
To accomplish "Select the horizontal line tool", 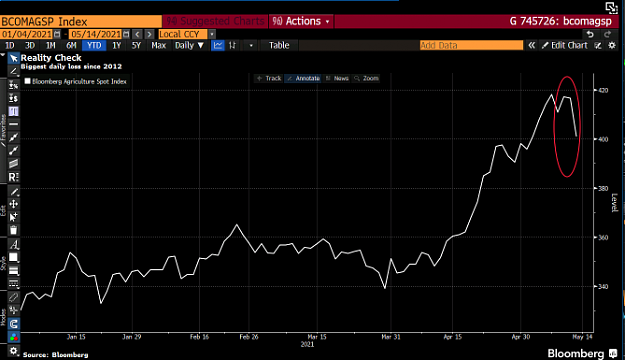I will point(14,124).
